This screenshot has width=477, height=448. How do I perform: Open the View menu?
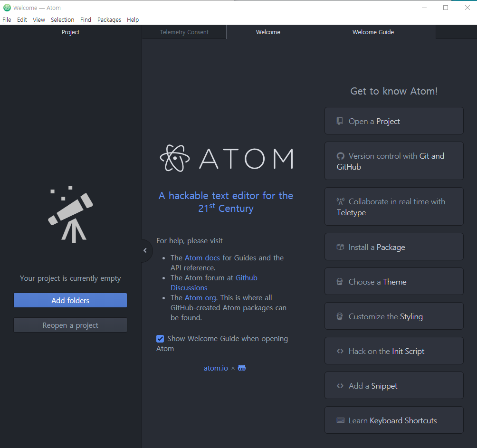click(39, 20)
